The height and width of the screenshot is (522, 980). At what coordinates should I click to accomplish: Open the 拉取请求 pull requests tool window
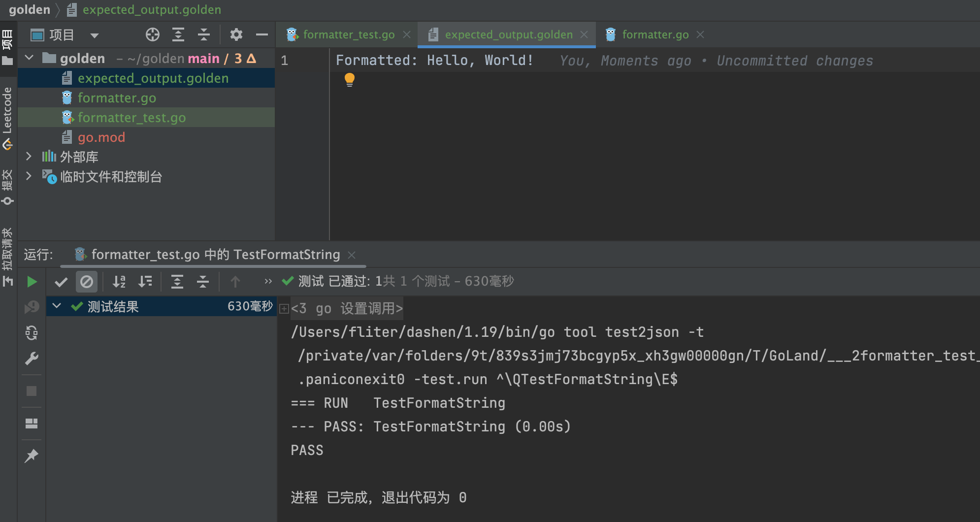click(7, 257)
